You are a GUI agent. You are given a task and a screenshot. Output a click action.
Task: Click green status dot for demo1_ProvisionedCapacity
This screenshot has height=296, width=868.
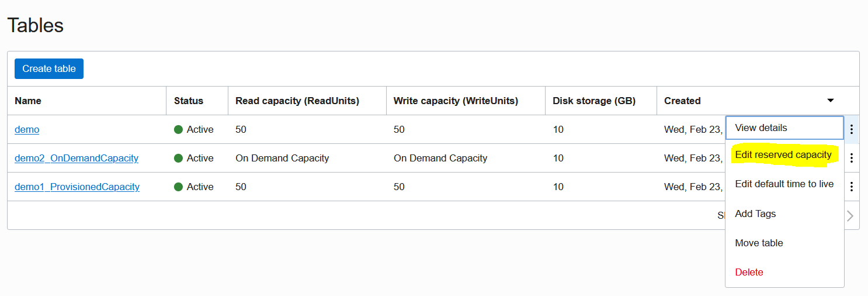[x=179, y=187]
